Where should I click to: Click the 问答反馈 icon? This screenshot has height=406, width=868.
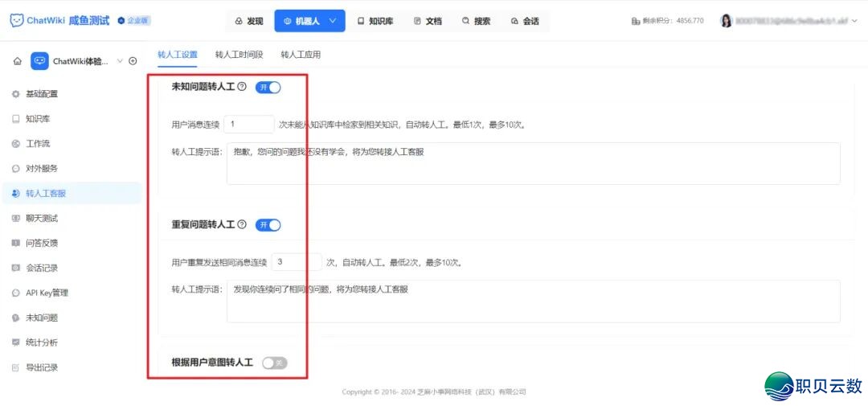[x=16, y=243]
